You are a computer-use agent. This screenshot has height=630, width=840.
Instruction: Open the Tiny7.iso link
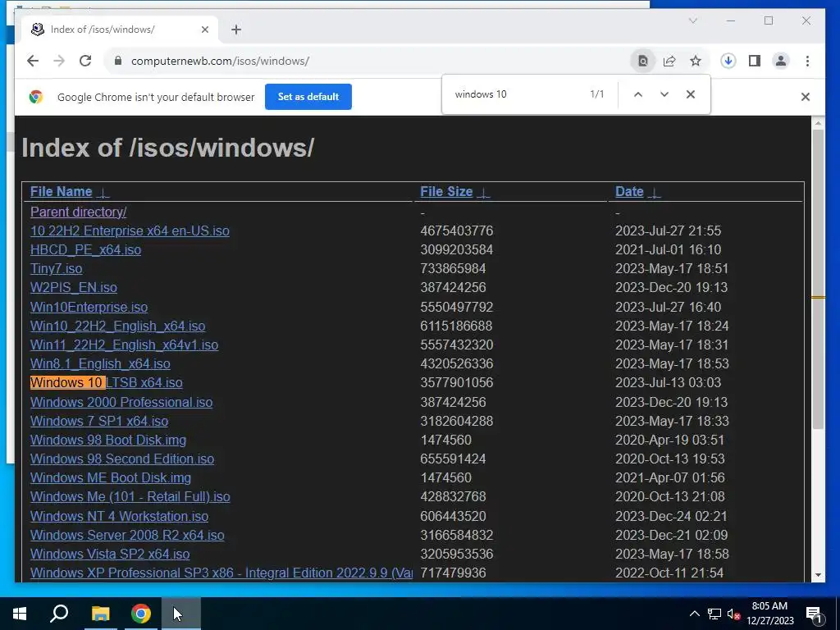tap(57, 268)
